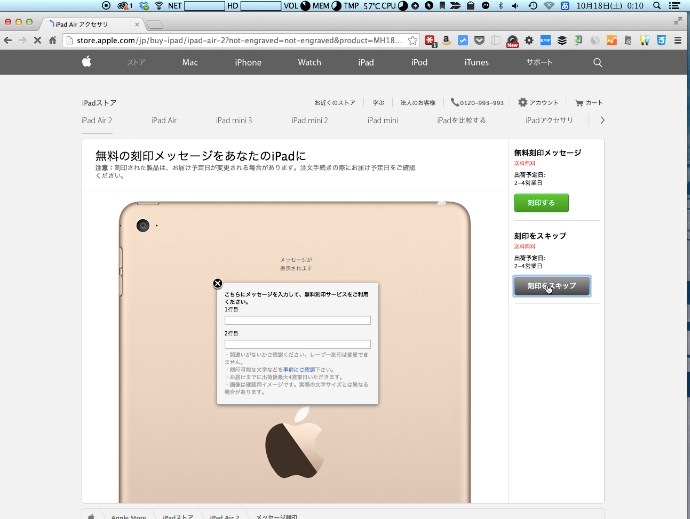
Task: Click the first line engraving input field
Action: click(x=297, y=320)
